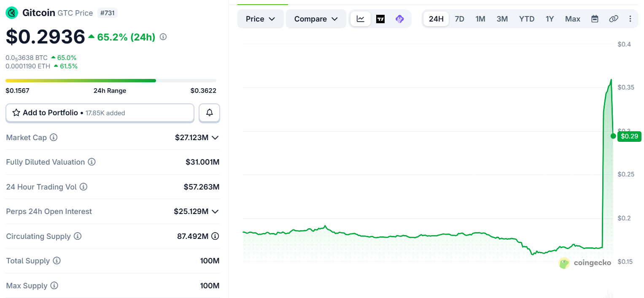Select the 7D time range tab
Image resolution: width=644 pixels, height=298 pixels.
coord(459,19)
